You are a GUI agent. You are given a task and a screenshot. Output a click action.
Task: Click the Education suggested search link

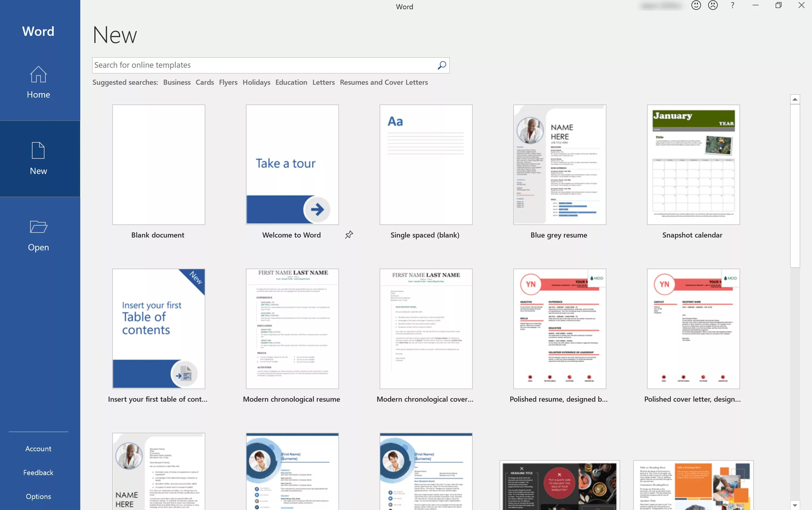click(291, 82)
